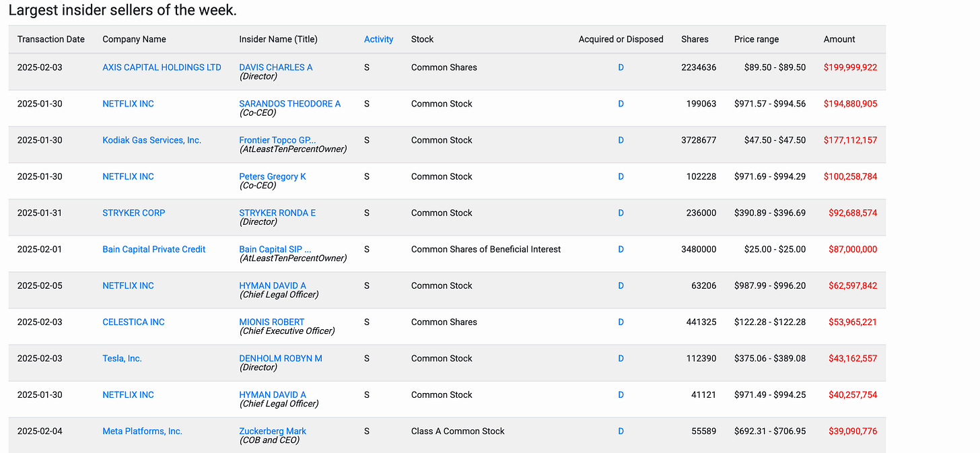Click the Acquired or Disposed column header
Image resolution: width=980 pixels, height=453 pixels.
(621, 39)
